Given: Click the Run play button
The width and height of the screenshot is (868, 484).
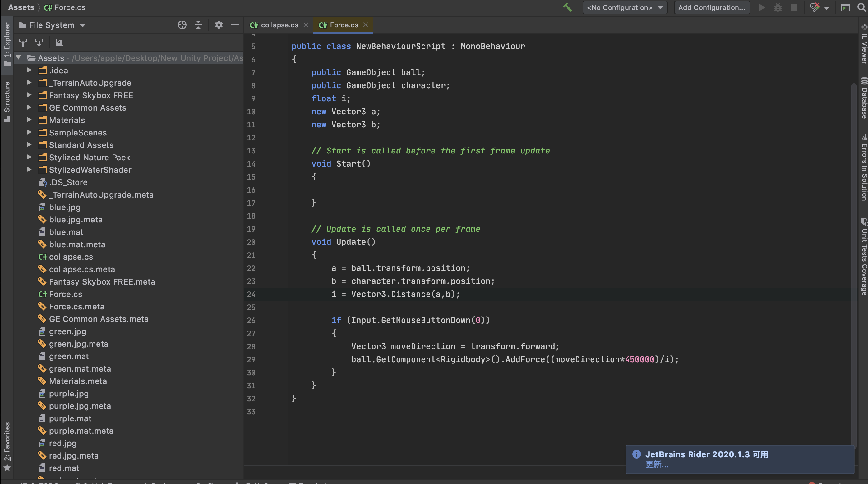Looking at the screenshot, I should point(762,7).
